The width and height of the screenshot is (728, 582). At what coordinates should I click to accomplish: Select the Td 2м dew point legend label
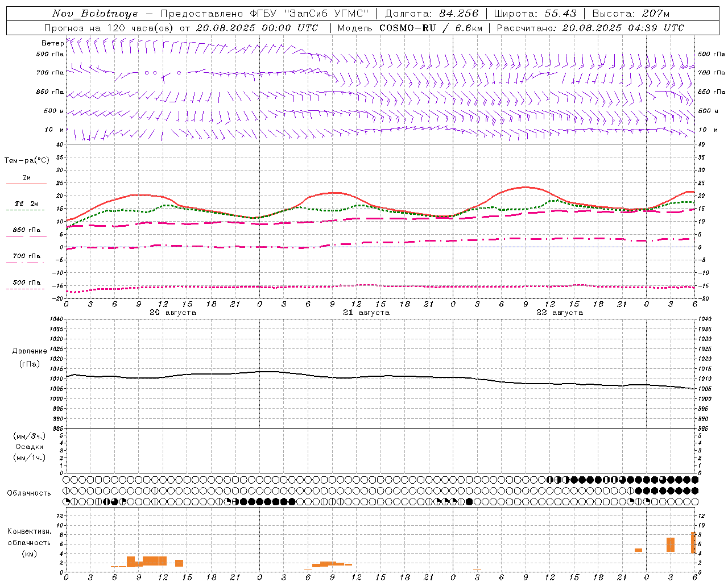[x=27, y=203]
